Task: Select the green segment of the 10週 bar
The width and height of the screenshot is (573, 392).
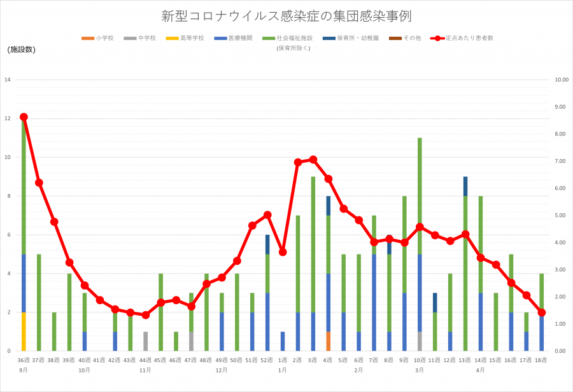Action: [x=420, y=196]
